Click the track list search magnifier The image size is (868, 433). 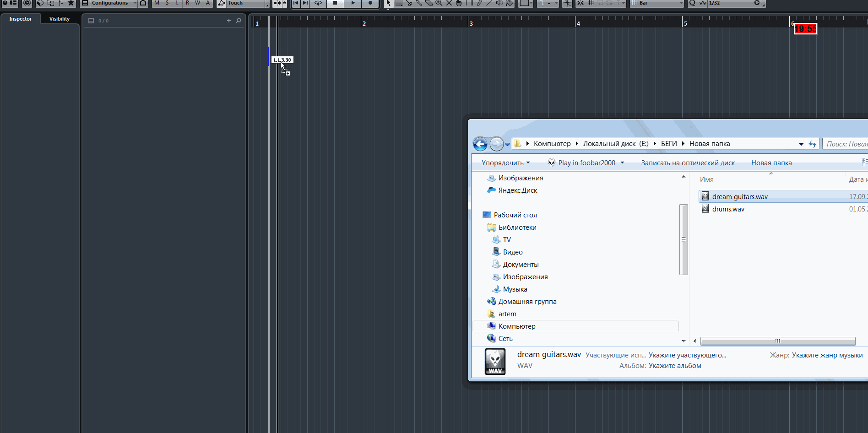[239, 21]
